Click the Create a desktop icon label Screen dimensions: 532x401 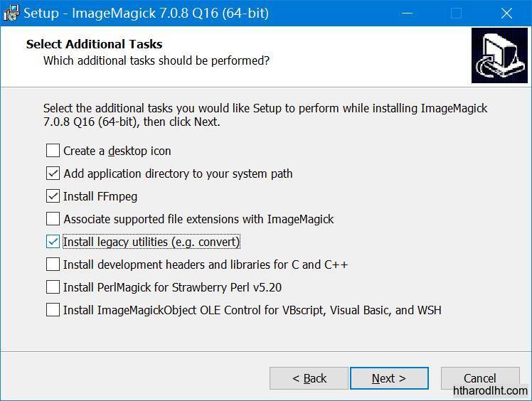click(x=117, y=151)
